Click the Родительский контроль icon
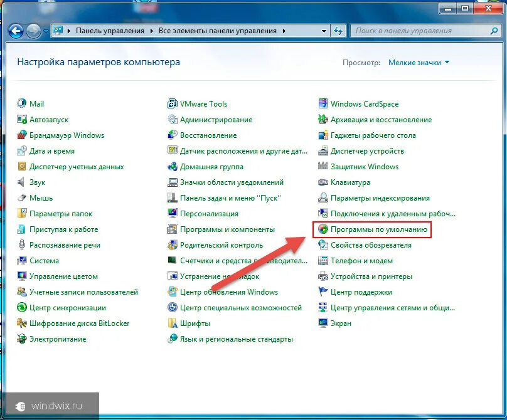The image size is (507, 420). 173,244
